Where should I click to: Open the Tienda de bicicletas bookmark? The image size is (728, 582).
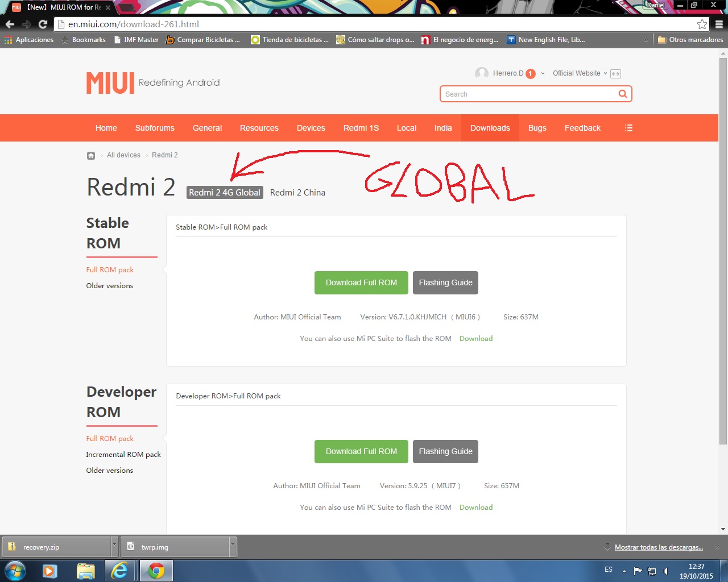(x=290, y=40)
